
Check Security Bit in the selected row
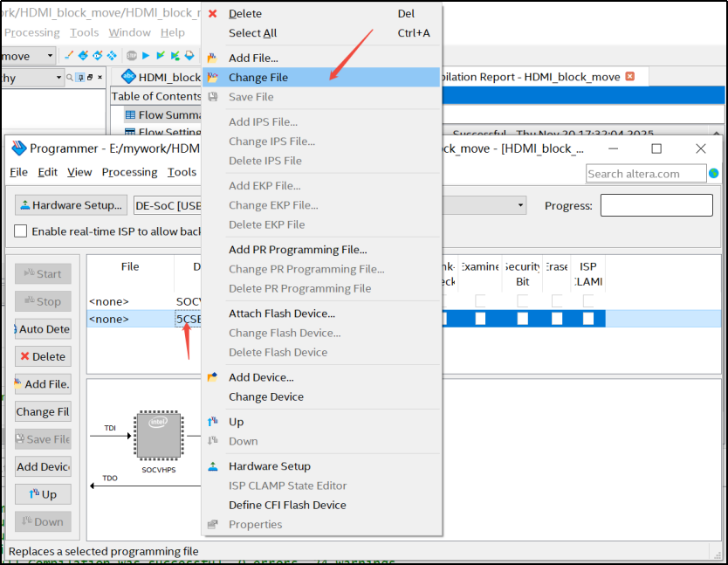click(522, 319)
